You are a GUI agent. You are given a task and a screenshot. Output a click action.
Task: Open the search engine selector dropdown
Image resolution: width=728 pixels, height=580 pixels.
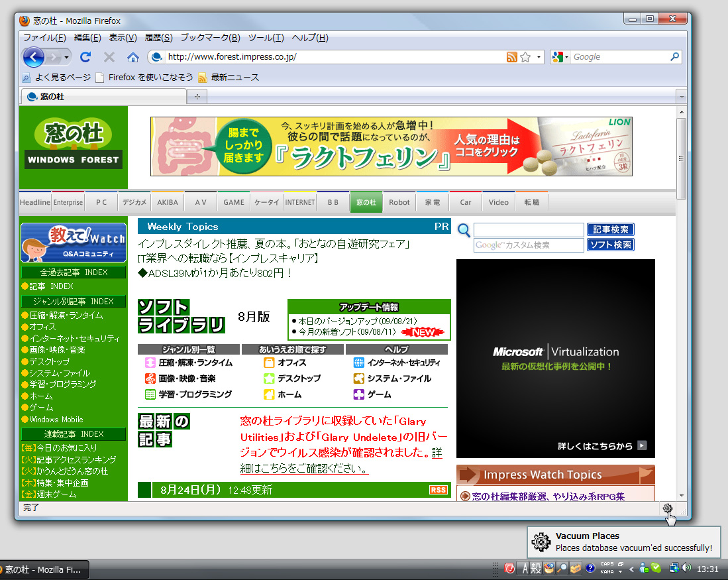[560, 57]
